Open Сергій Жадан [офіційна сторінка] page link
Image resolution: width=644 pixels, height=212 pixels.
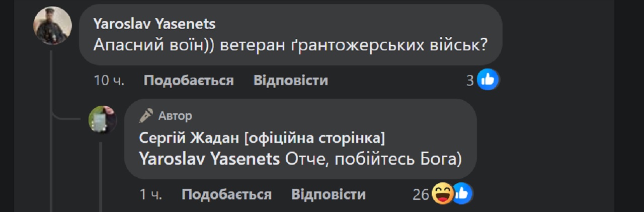click(262, 137)
